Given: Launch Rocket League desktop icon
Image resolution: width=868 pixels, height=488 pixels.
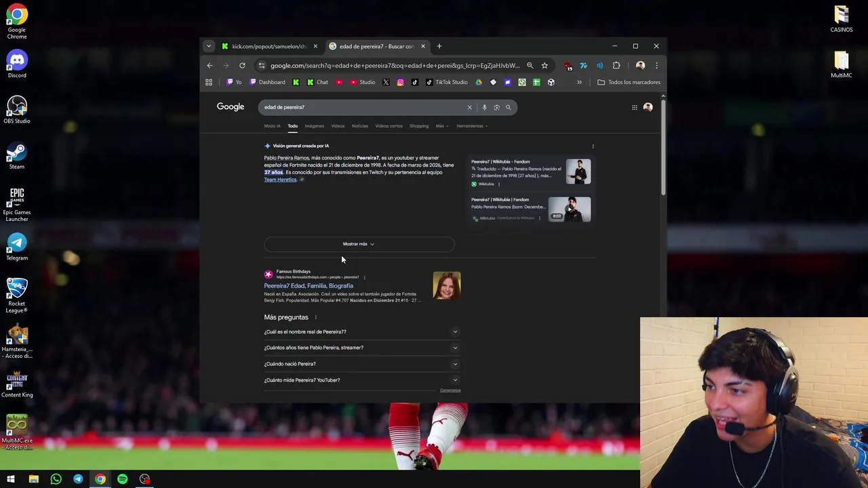Looking at the screenshot, I should coord(17,296).
